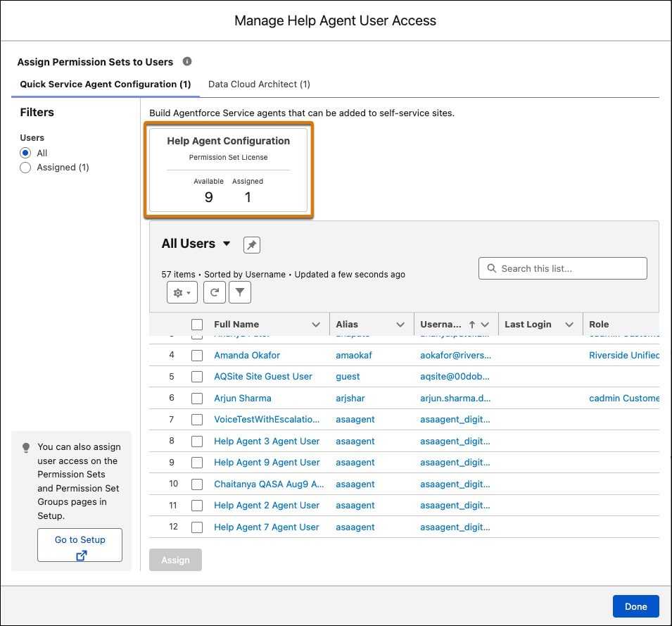Open Last Login column menu chevron
Viewport: 672px width, 626px height.
569,325
